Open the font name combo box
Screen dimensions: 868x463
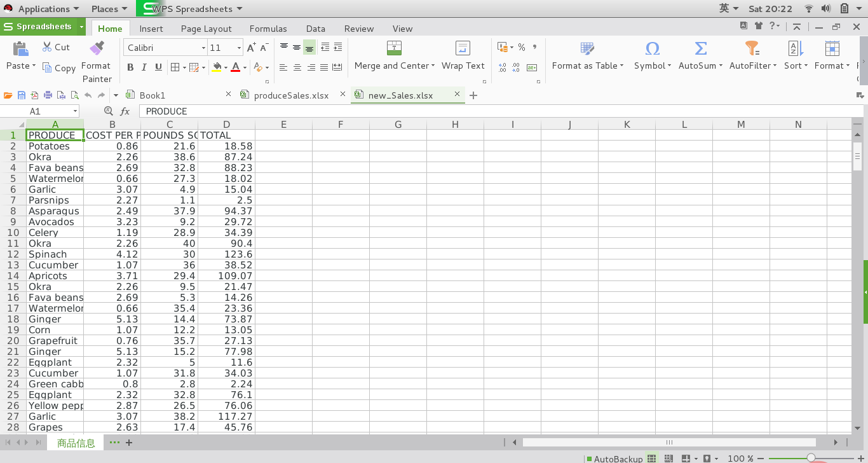pyautogui.click(x=166, y=48)
